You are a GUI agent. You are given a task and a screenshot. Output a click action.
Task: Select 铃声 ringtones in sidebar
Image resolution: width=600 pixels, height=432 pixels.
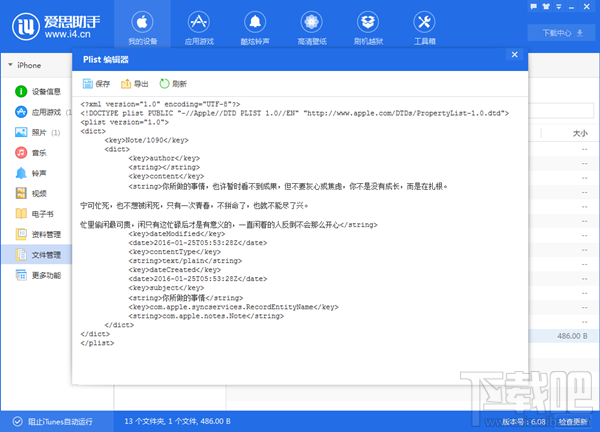pos(37,173)
